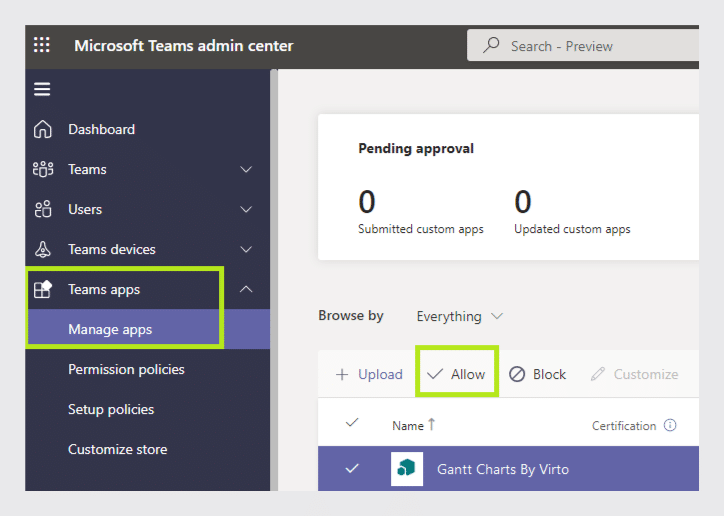Expand the Teams devices section chevron
This screenshot has height=516, width=724.
tap(246, 250)
